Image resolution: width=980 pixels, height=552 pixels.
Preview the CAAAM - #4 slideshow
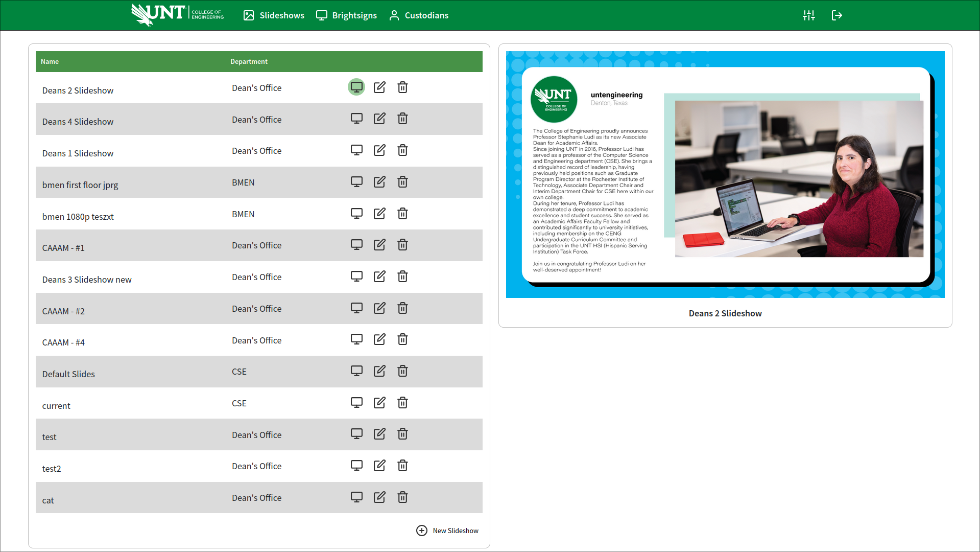coord(356,339)
